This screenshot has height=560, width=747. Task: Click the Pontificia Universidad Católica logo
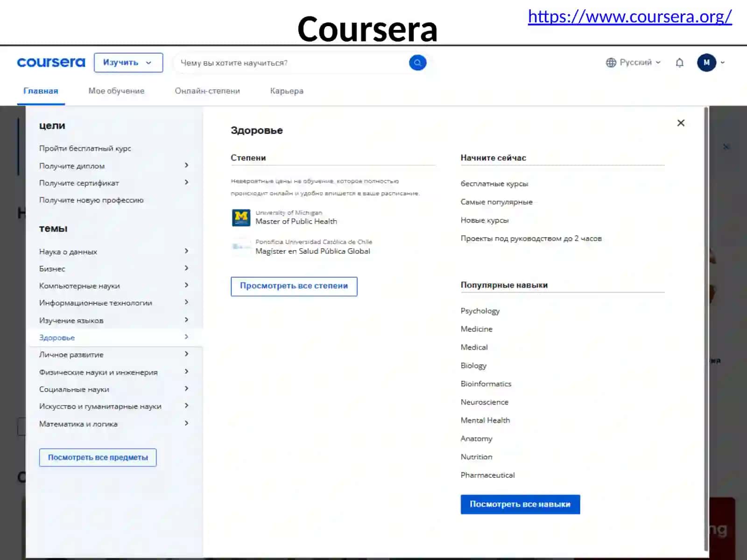[x=241, y=246]
